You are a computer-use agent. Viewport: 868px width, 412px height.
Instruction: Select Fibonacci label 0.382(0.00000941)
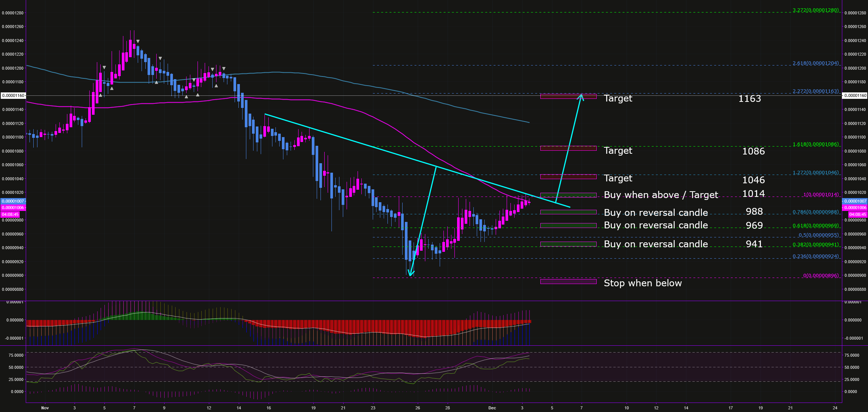click(815, 245)
